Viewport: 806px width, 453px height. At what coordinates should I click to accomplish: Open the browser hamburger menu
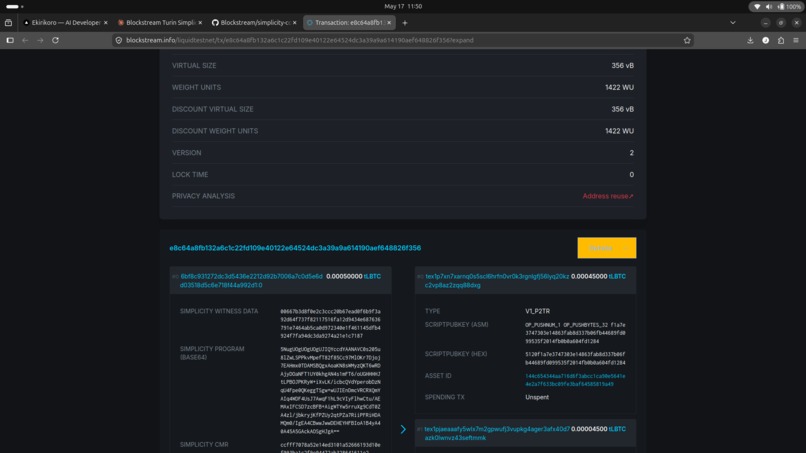pyautogui.click(x=796, y=40)
